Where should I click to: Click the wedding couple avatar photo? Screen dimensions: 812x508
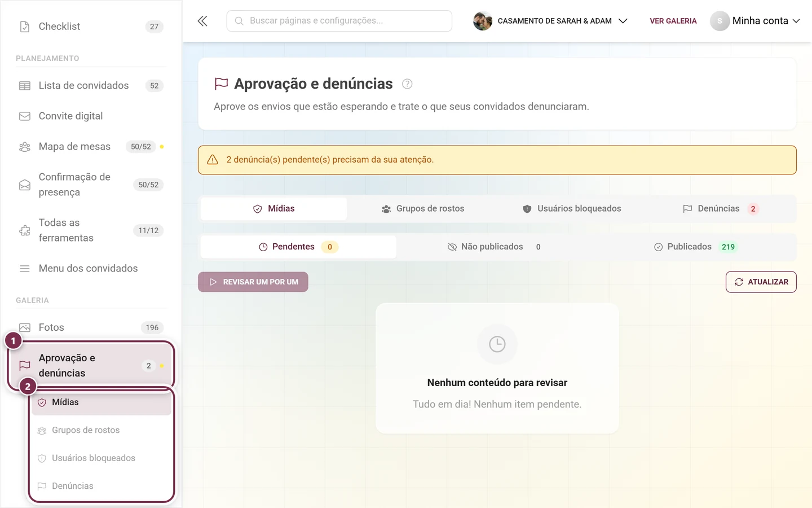coord(483,21)
